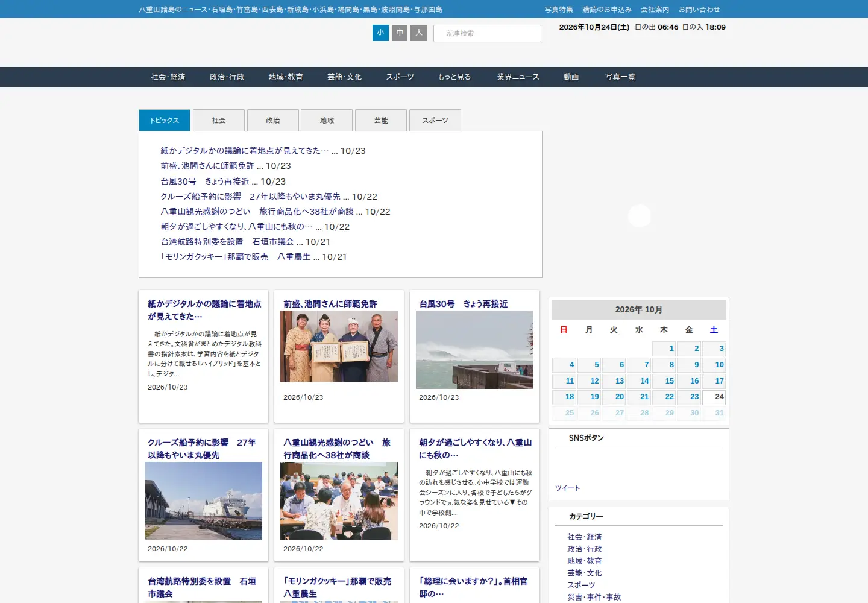Click the ツイート link
The height and width of the screenshot is (603, 868).
(x=567, y=488)
